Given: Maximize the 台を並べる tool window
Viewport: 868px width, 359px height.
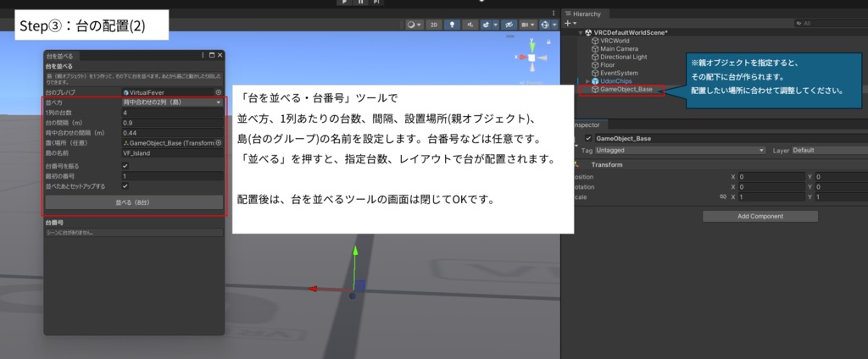Looking at the screenshot, I should (x=211, y=55).
